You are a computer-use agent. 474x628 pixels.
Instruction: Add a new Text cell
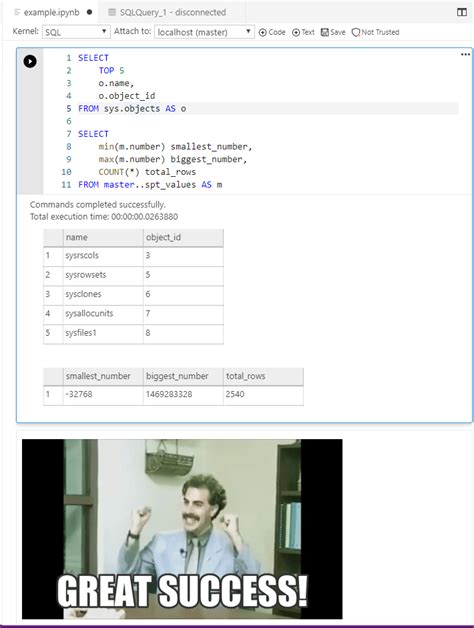[x=303, y=32]
